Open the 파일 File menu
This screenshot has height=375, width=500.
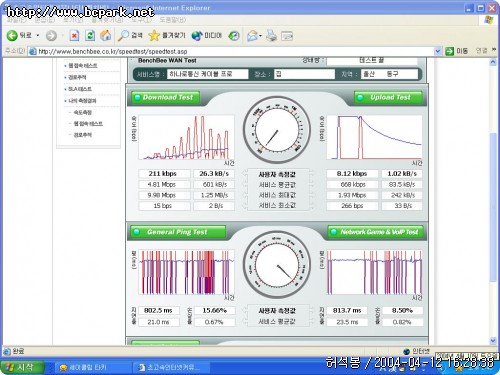16,20
